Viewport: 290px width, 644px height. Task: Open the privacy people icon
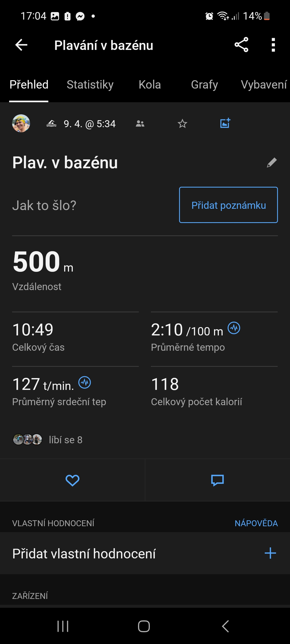point(140,124)
